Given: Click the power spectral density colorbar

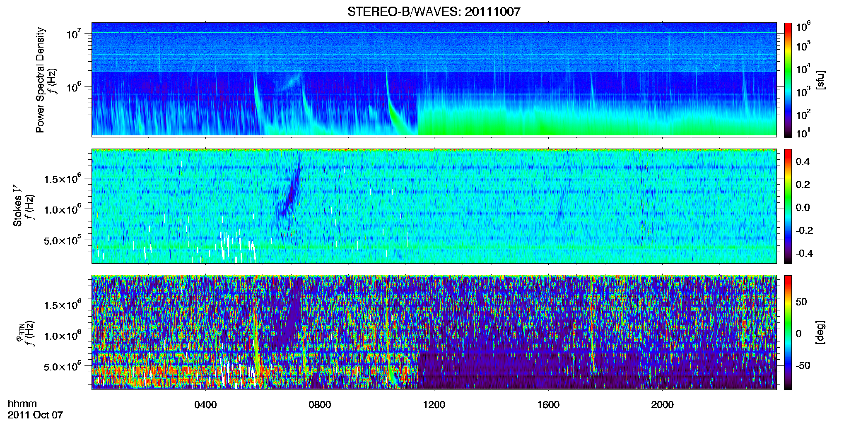Looking at the screenshot, I should coord(788,80).
